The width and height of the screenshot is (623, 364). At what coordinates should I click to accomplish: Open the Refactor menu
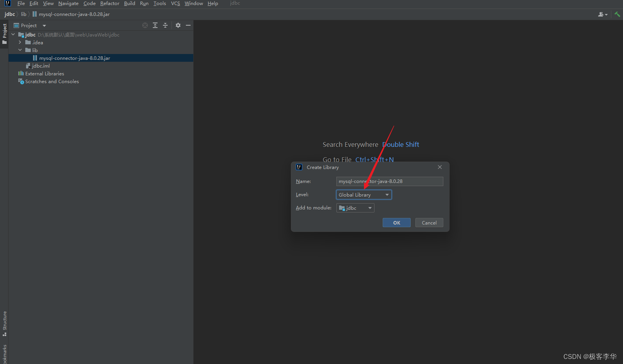110,3
